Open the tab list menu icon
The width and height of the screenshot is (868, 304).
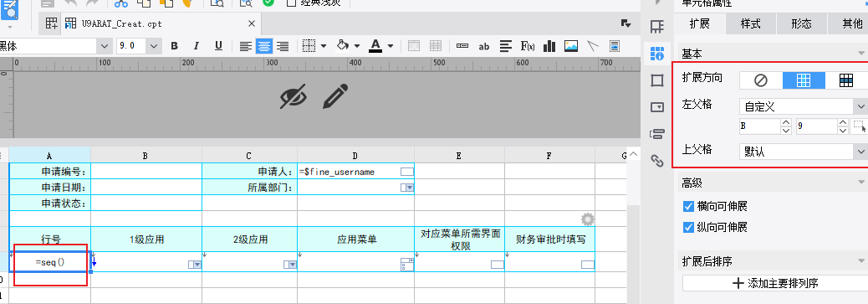[626, 23]
